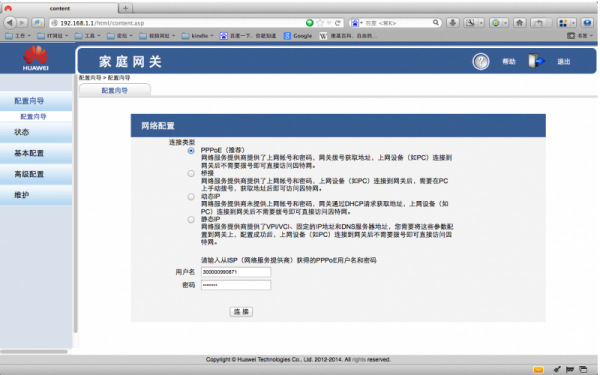Click the brush icon in status bar
600x375 pixels.
click(x=558, y=370)
